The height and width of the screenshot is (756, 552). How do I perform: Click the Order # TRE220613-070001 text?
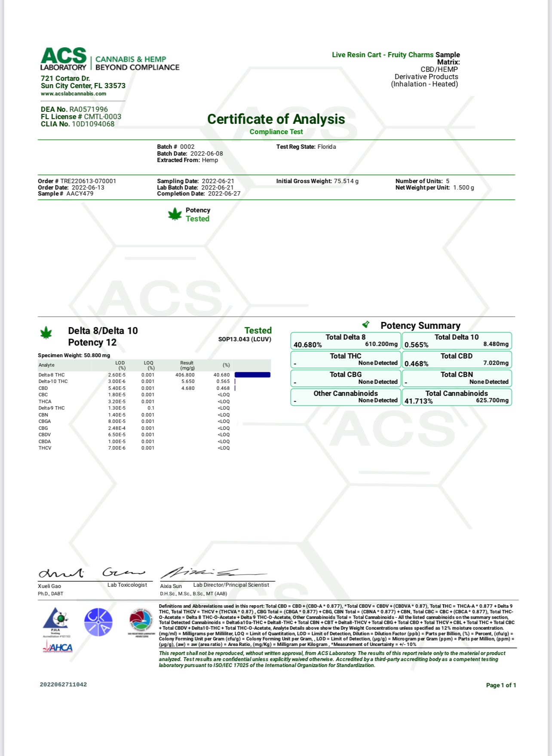[77, 181]
